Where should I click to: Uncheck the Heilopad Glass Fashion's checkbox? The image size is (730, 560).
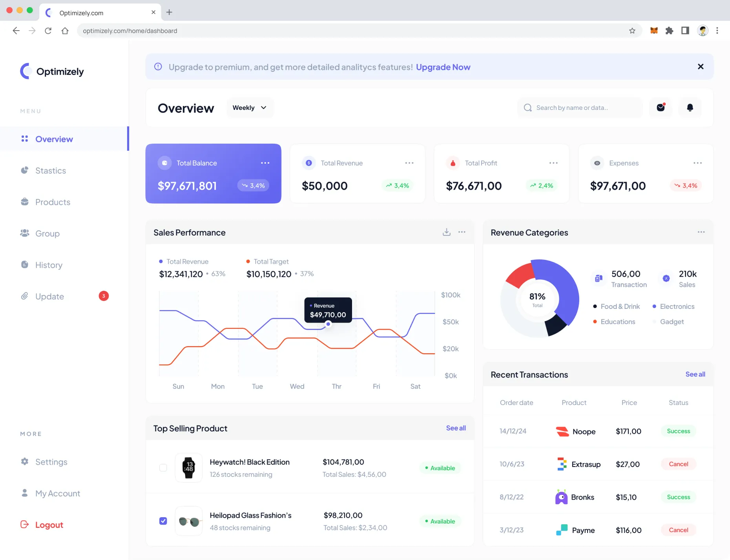[163, 521]
